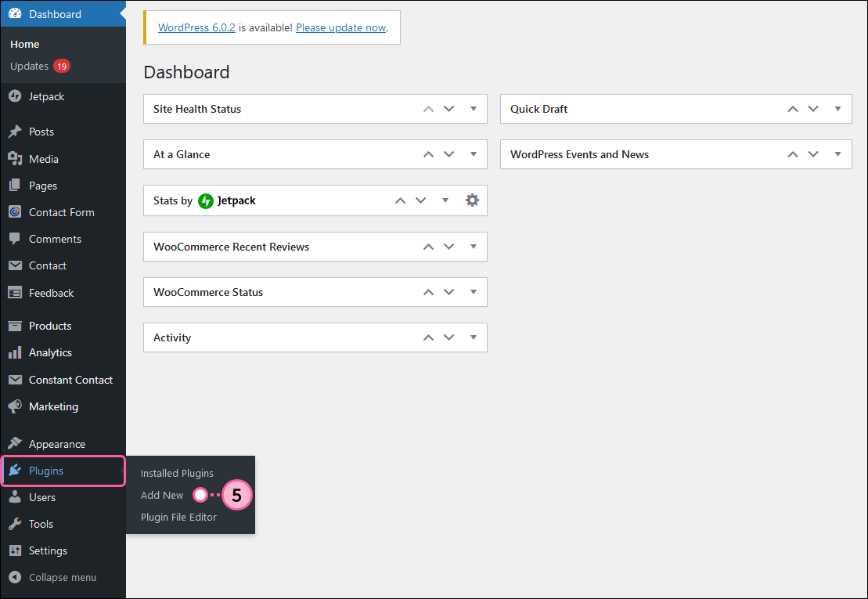Open Plugin File Editor submenu item
This screenshot has width=868, height=599.
tap(178, 517)
